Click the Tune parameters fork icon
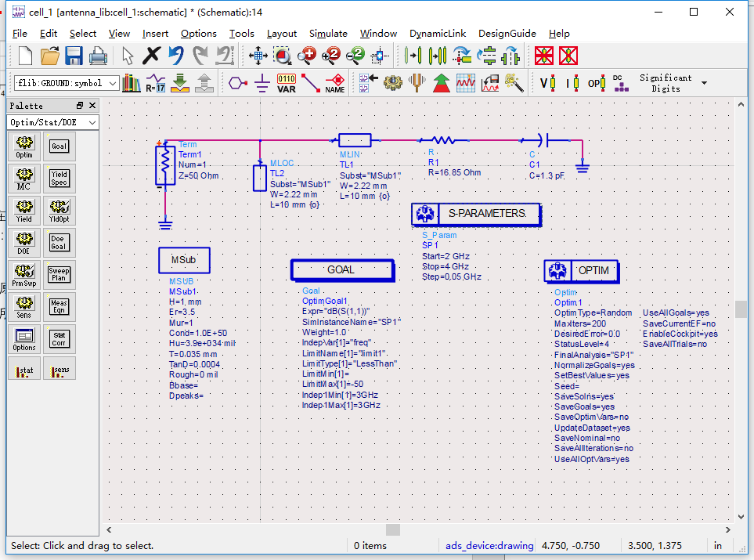This screenshot has width=754, height=560. click(x=418, y=82)
